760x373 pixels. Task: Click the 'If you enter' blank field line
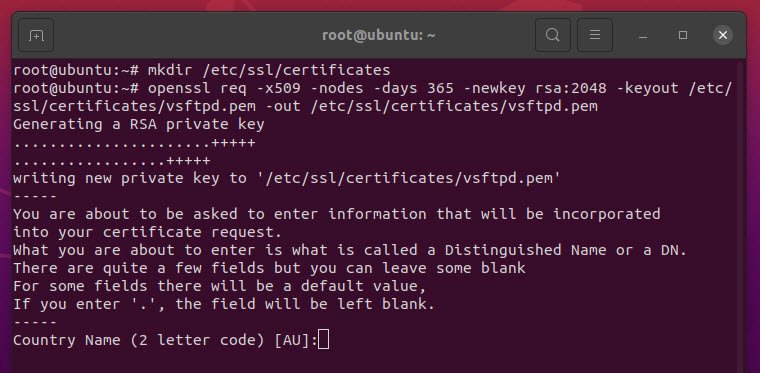224,304
